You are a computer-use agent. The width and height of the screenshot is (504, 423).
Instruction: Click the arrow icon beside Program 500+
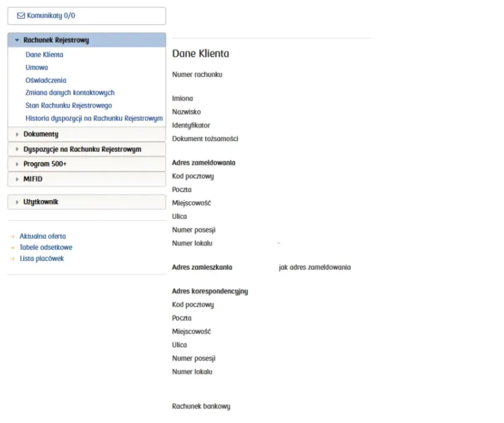pos(17,164)
